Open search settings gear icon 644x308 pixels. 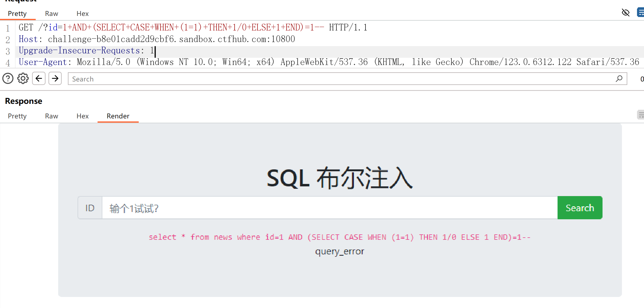coord(23,79)
